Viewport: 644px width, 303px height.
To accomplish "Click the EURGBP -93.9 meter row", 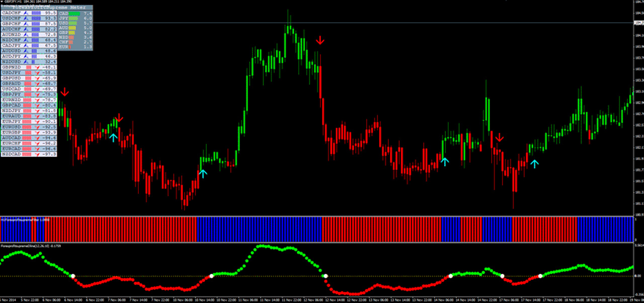I will point(29,132).
